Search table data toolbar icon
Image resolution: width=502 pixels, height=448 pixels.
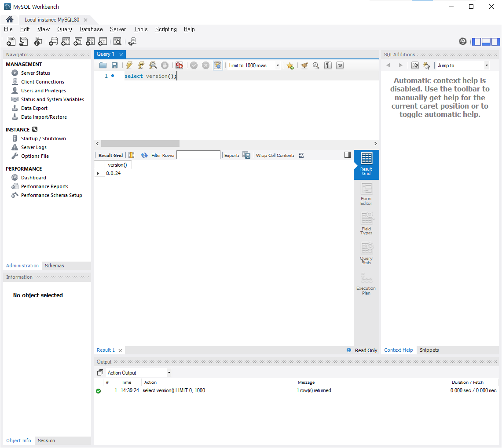(x=117, y=41)
